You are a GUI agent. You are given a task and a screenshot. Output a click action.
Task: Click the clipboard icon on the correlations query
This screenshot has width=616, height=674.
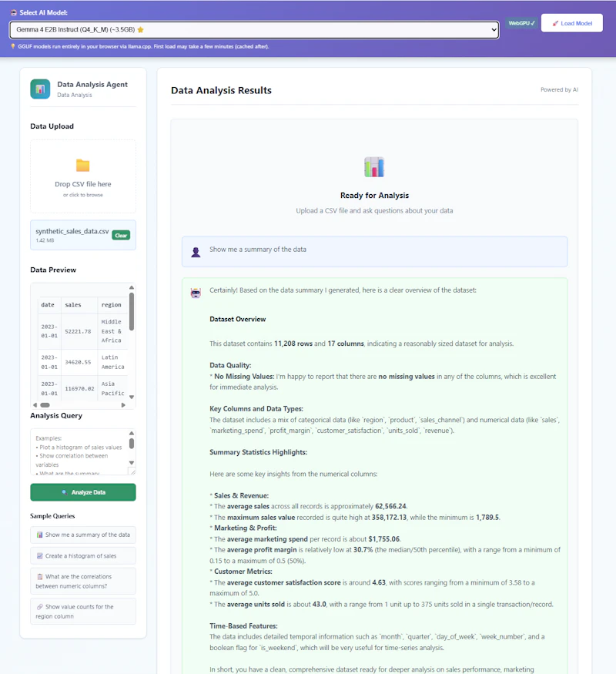click(x=39, y=576)
